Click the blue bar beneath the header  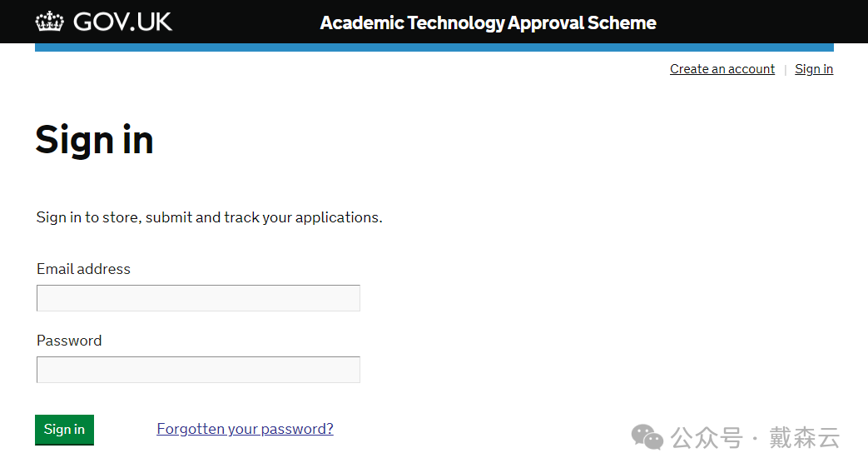click(434, 47)
